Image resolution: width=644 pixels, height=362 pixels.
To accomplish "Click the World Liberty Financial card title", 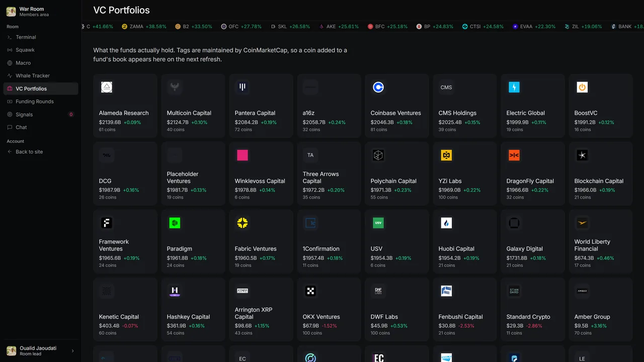I will [592, 245].
